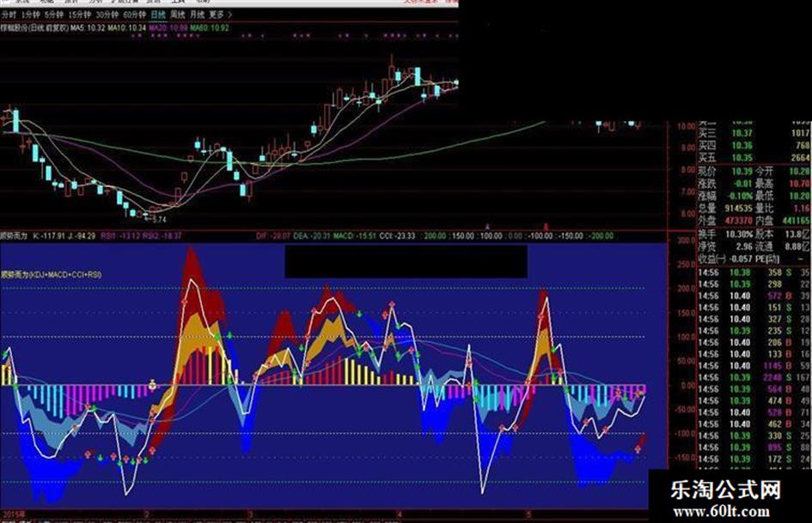
Task: Click the month 5 marker on time axis
Action: (528, 514)
